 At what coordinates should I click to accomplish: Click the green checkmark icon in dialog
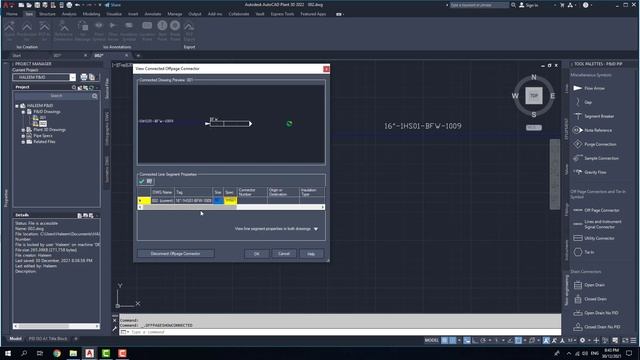pyautogui.click(x=142, y=181)
